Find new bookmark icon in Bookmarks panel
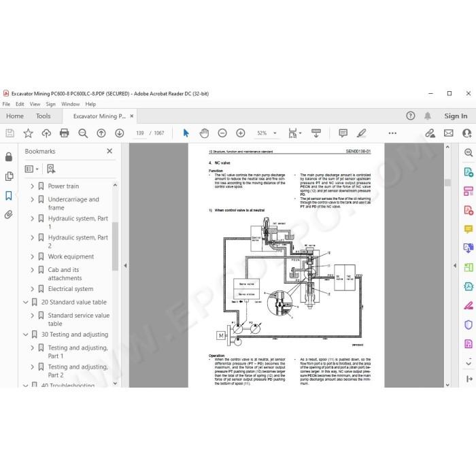This screenshot has height=476, width=476. pos(51,169)
